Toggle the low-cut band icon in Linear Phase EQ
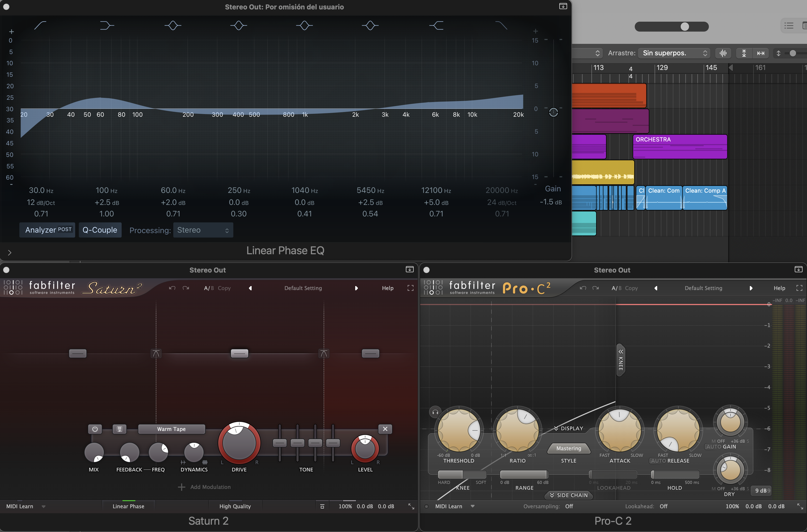Image resolution: width=807 pixels, height=532 pixels. [x=40, y=25]
